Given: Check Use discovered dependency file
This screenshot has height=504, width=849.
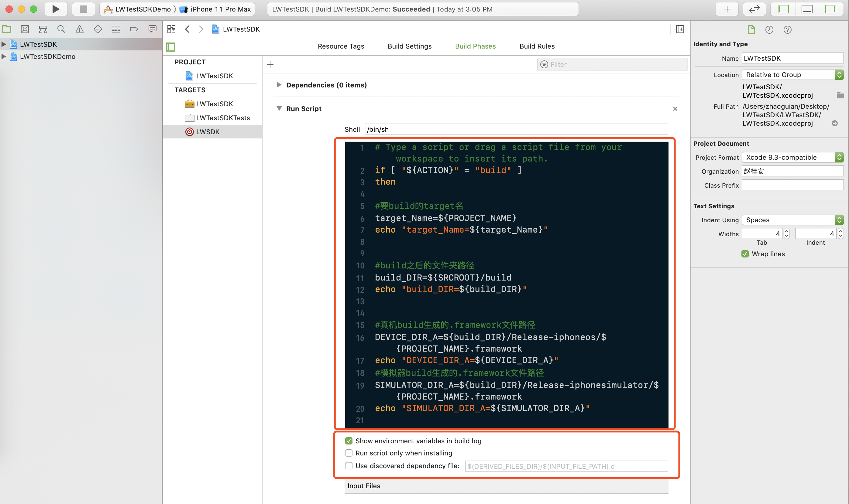Looking at the screenshot, I should pyautogui.click(x=349, y=466).
